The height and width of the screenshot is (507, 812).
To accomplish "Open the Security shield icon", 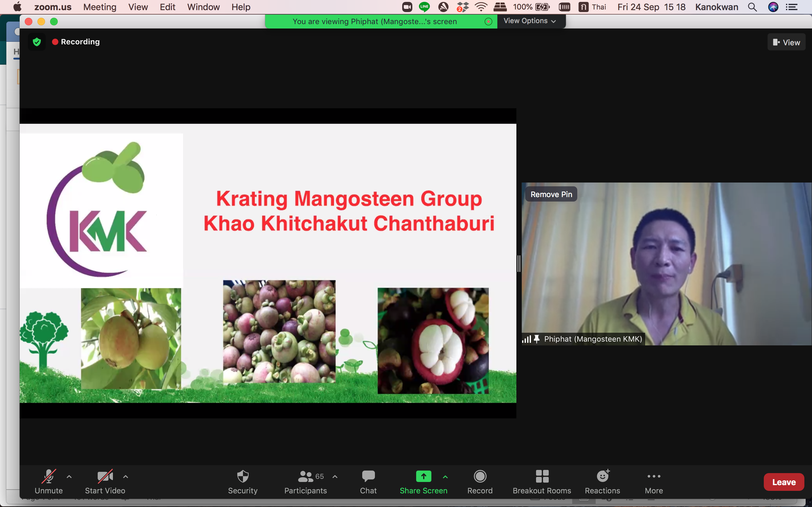I will point(243,477).
